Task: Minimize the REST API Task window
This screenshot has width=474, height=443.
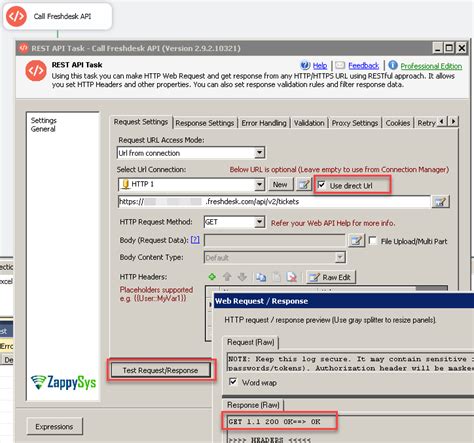Action: click(438, 48)
